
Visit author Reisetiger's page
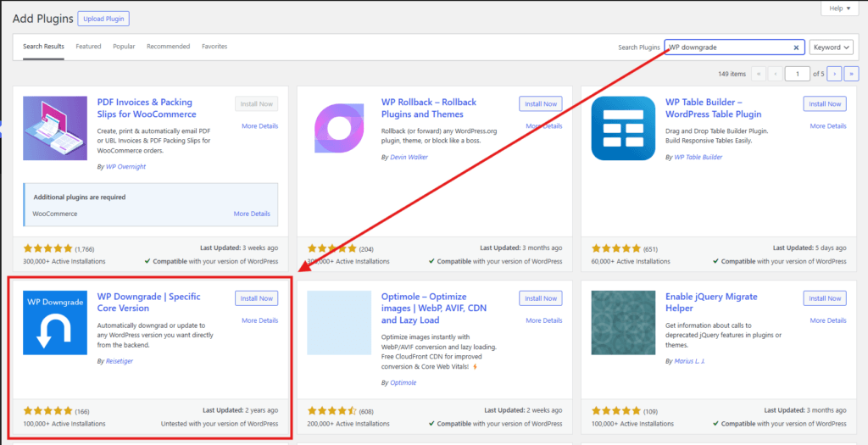(120, 361)
